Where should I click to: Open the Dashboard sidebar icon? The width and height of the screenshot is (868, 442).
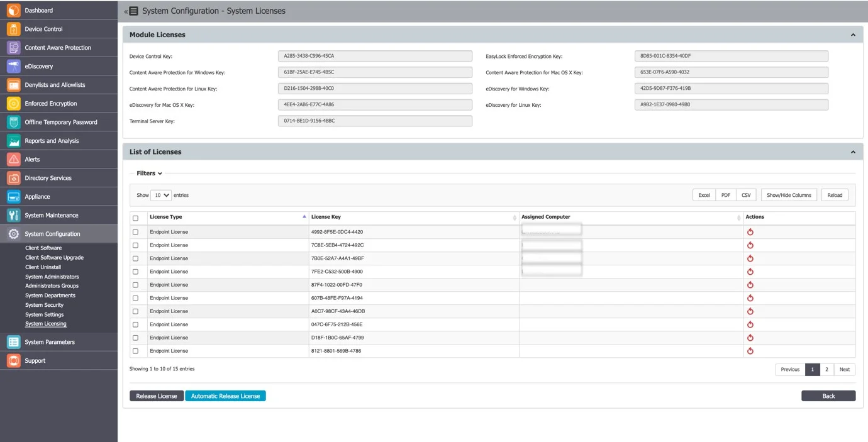click(13, 11)
